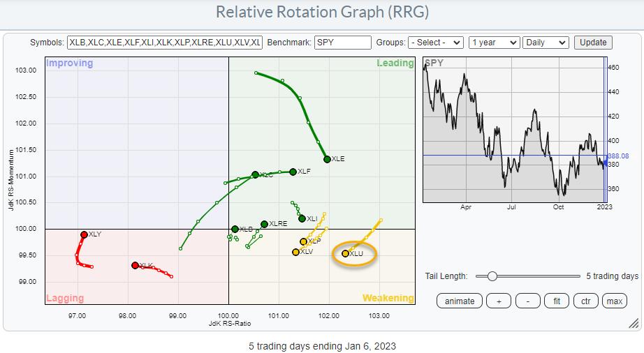Select the circled XLU yellow marker
This screenshot has height=353, width=644.
click(x=345, y=253)
